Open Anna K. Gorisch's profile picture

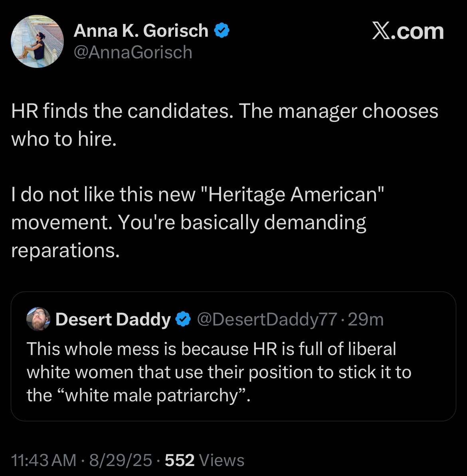tap(37, 42)
